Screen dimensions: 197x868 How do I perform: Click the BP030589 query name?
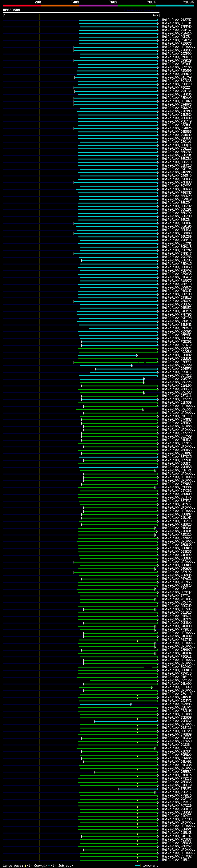[11, 10]
